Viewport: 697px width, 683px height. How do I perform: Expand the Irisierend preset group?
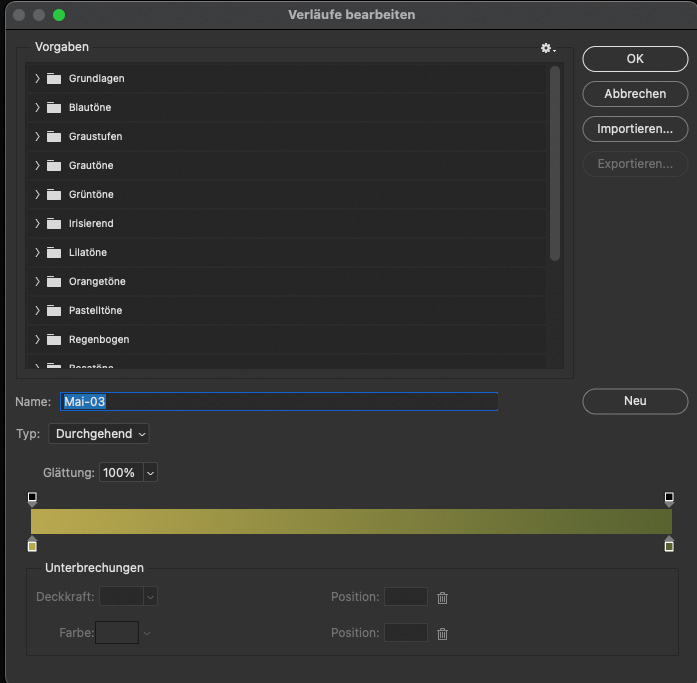[x=37, y=224]
